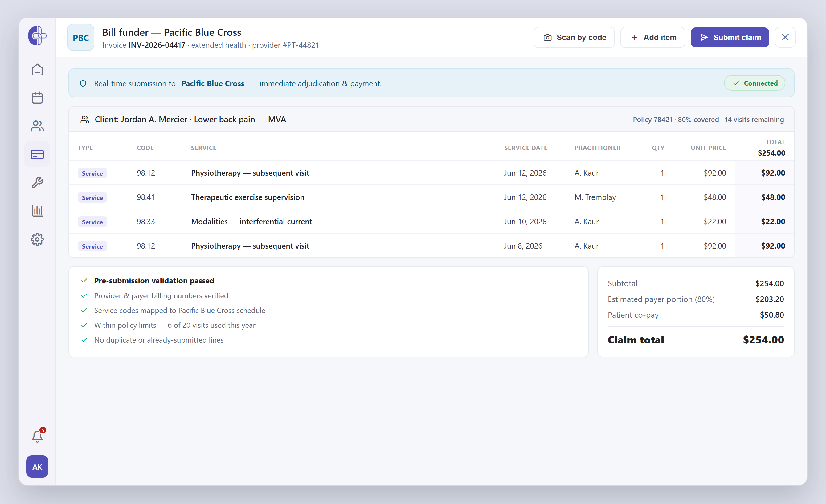Click invoice number INV-2026-04417
826x504 pixels.
tap(157, 45)
